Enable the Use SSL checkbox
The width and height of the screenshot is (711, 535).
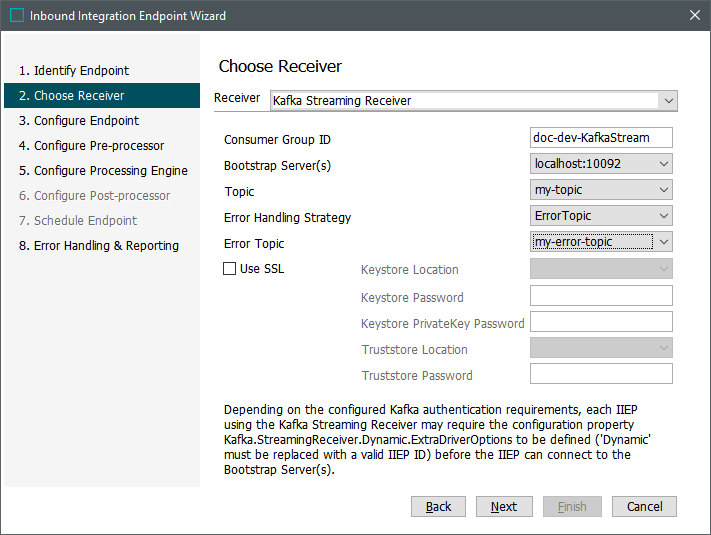click(229, 268)
